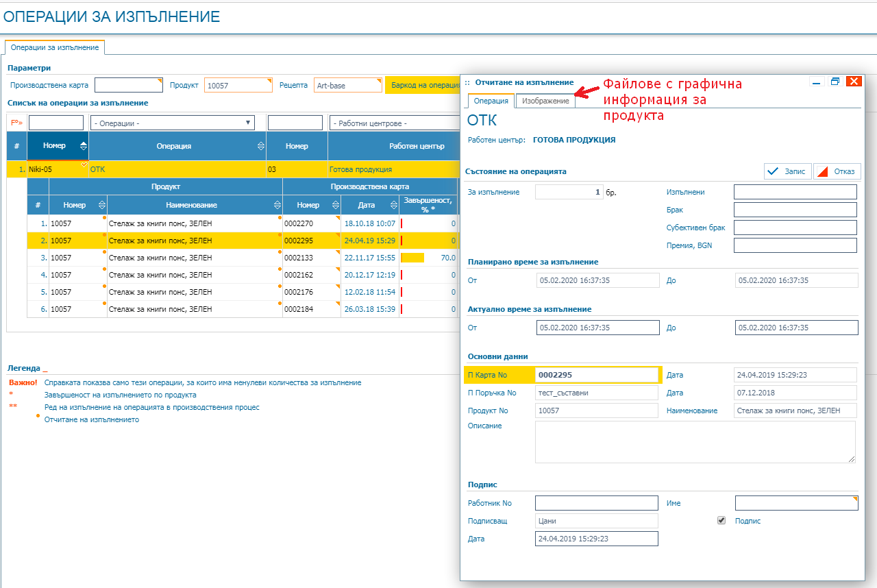The height and width of the screenshot is (588, 877).
Task: Sort products by the Продукт Номер sort arrows
Action: pos(102,205)
